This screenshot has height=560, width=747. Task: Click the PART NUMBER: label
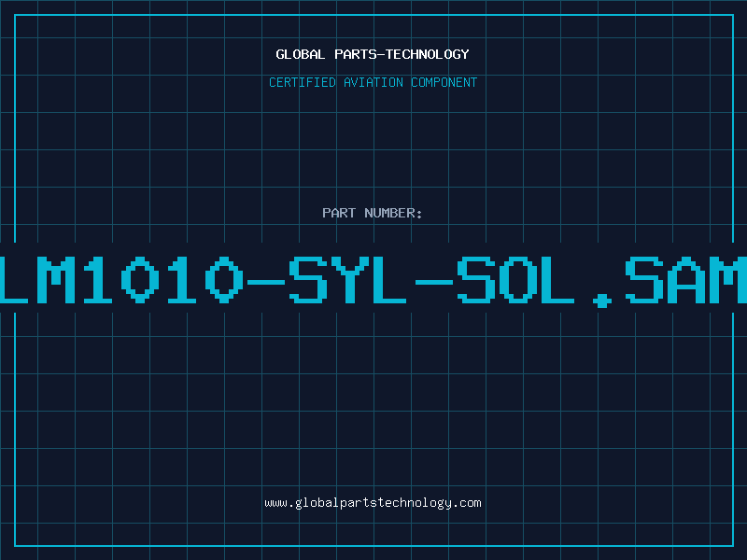tap(373, 213)
